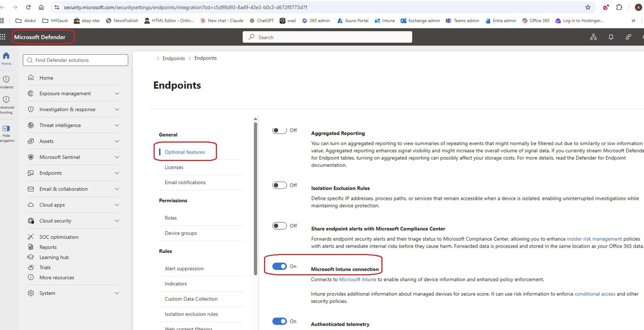The height and width of the screenshot is (330, 644).
Task: Open the Device groups item
Action: pos(181,233)
